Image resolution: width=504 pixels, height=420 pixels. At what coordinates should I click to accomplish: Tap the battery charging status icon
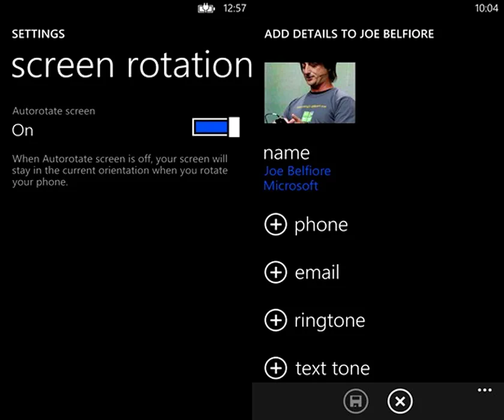(206, 8)
